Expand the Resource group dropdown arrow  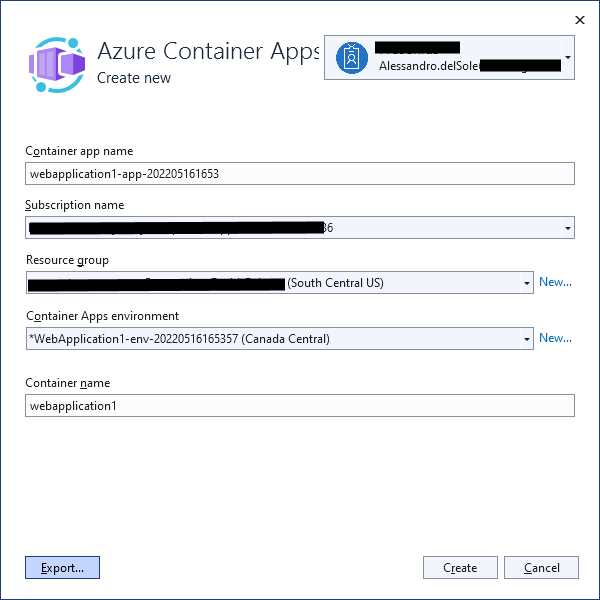pos(527,283)
